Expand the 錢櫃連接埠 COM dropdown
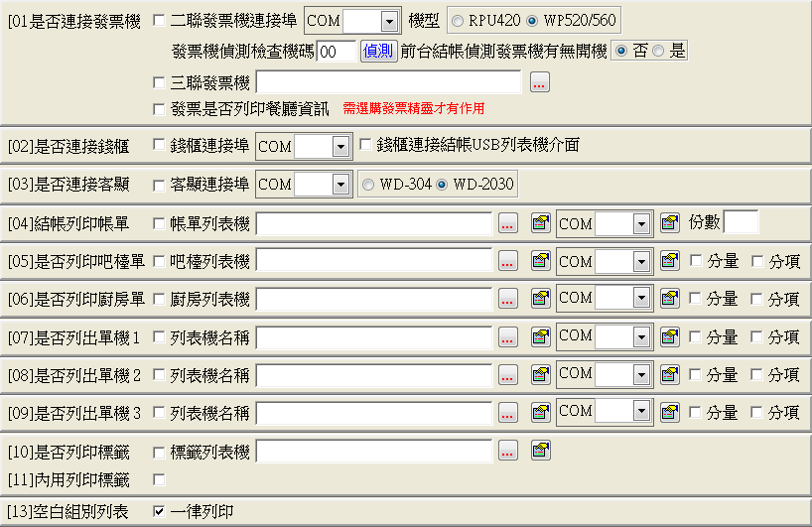The width and height of the screenshot is (812, 527). pos(341,147)
